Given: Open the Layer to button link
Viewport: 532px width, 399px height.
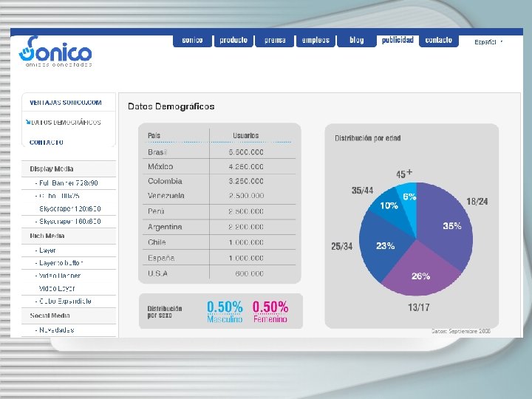Looking at the screenshot, I should pyautogui.click(x=61, y=263).
